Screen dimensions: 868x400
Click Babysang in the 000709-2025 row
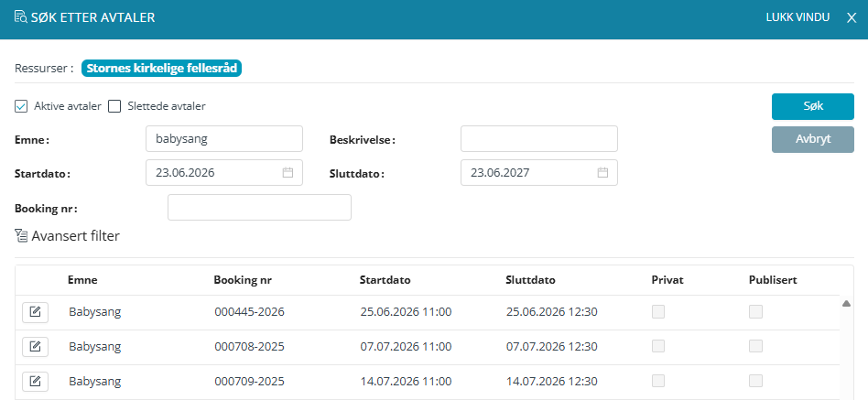click(94, 381)
